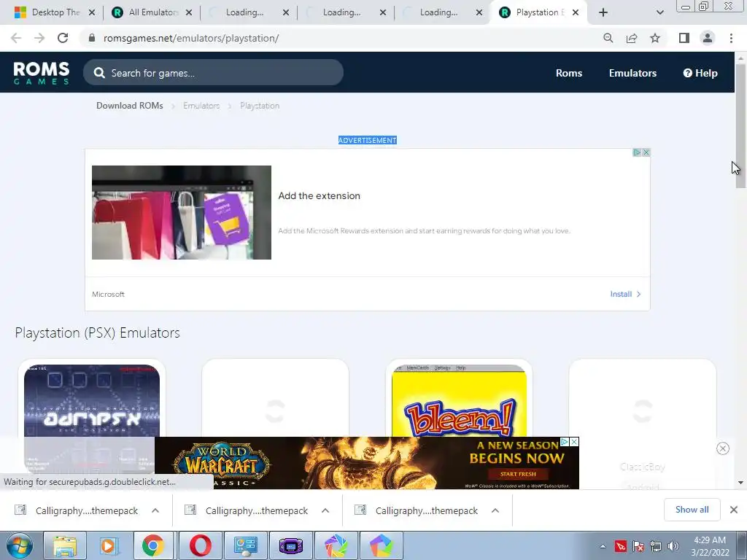Reload the current page
747x560 pixels.
click(x=63, y=38)
